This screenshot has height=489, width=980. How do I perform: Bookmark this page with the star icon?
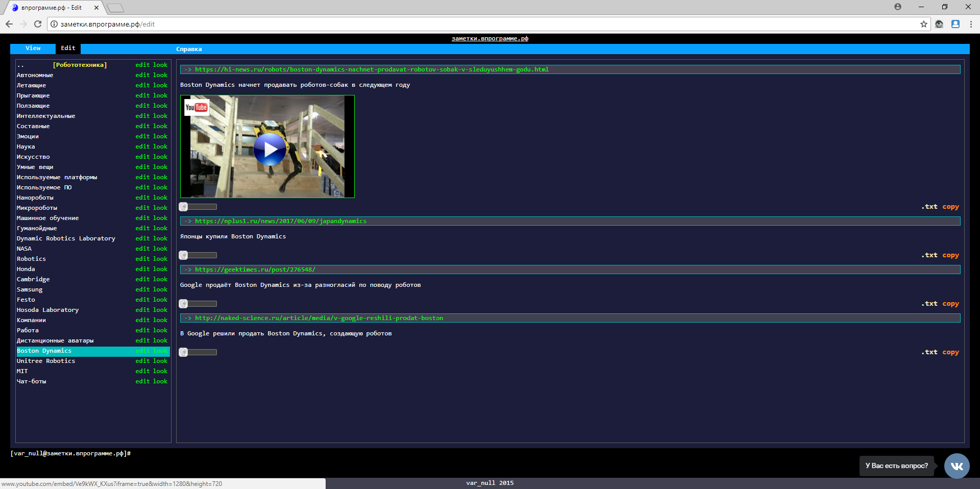[x=923, y=24]
